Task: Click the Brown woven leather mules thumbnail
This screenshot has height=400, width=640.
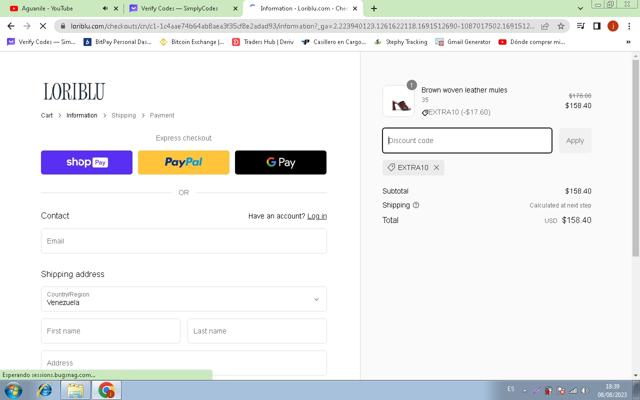Action: click(x=399, y=102)
